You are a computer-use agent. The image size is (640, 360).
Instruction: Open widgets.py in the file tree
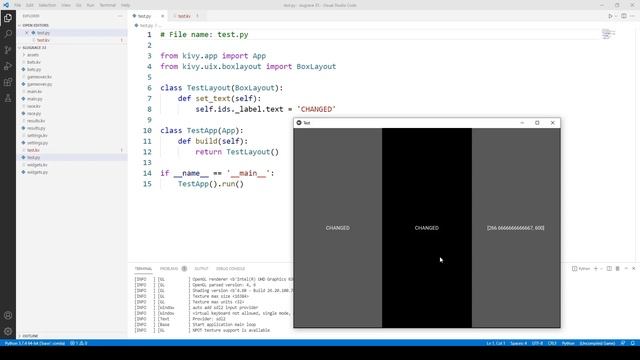pyautogui.click(x=38, y=172)
